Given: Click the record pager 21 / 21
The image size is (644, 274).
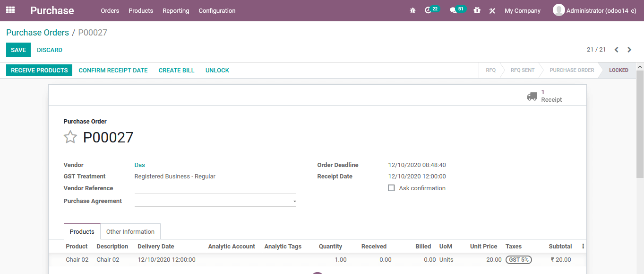Looking at the screenshot, I should pyautogui.click(x=596, y=50).
